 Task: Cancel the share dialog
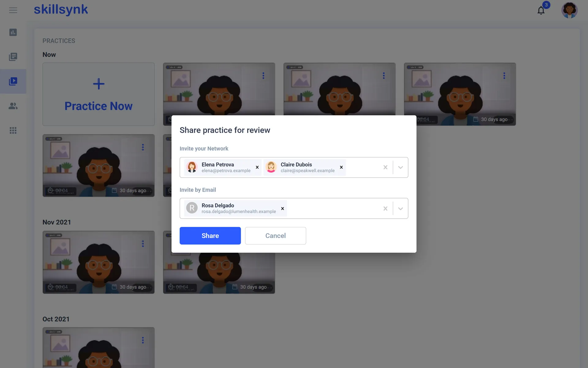[275, 236]
